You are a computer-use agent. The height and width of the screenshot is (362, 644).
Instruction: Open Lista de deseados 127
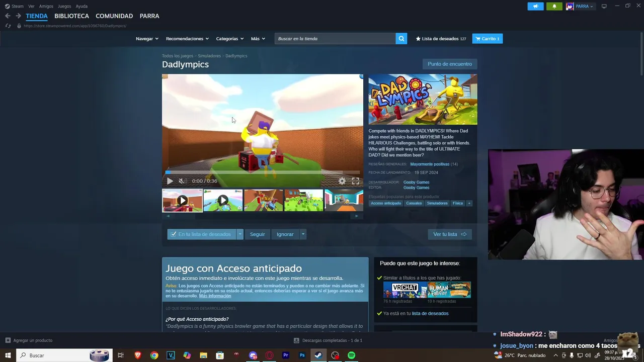pos(441,39)
